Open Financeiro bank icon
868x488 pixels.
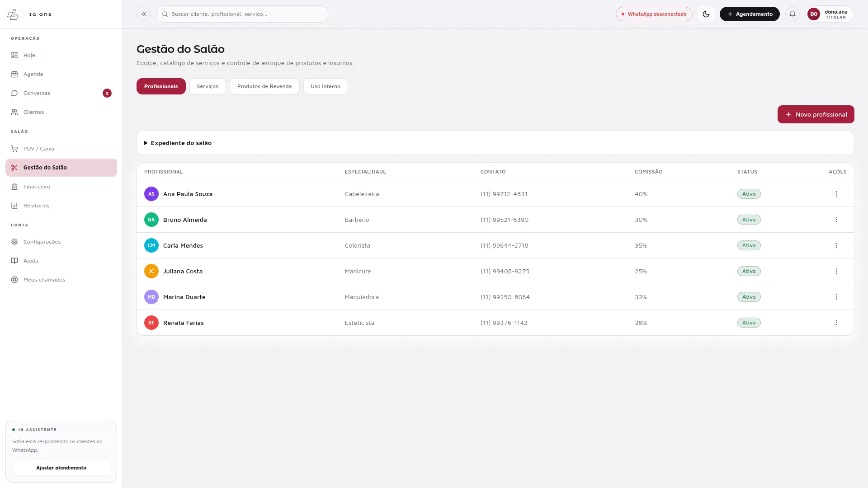pyautogui.click(x=14, y=187)
